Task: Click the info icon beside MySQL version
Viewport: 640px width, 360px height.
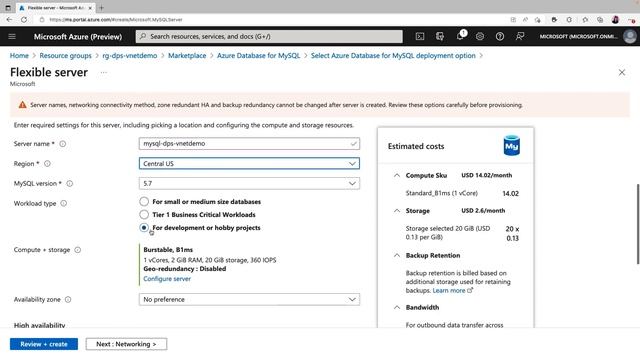Action: (70, 184)
